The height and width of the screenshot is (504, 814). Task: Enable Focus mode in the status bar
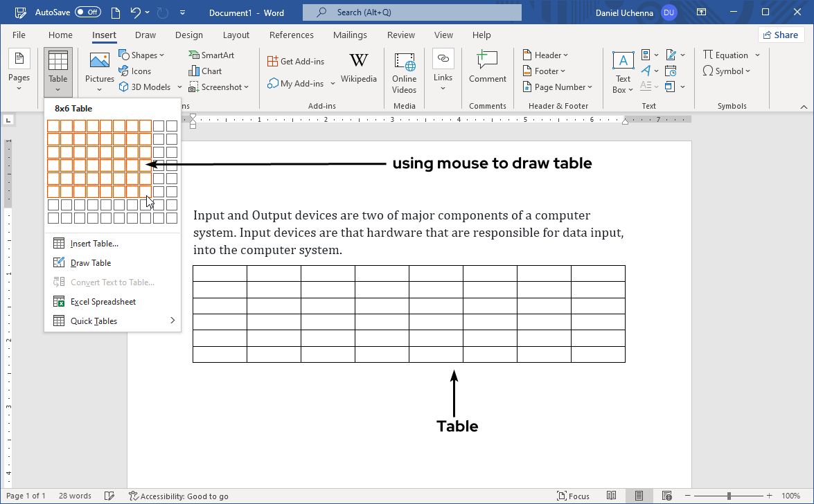click(574, 495)
